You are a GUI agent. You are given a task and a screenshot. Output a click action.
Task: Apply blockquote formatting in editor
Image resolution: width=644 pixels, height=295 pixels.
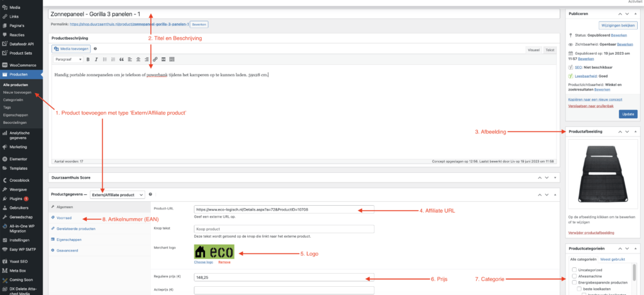tap(121, 60)
